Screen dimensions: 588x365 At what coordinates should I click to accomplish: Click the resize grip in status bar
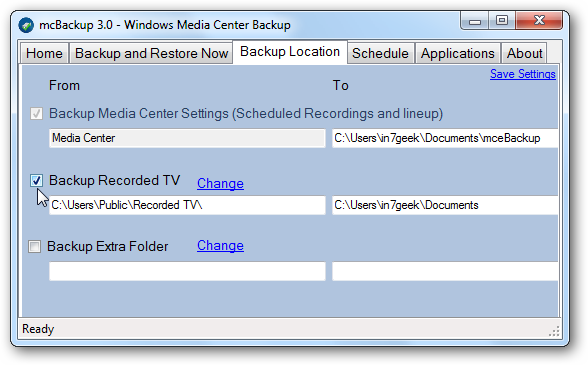pos(554,331)
